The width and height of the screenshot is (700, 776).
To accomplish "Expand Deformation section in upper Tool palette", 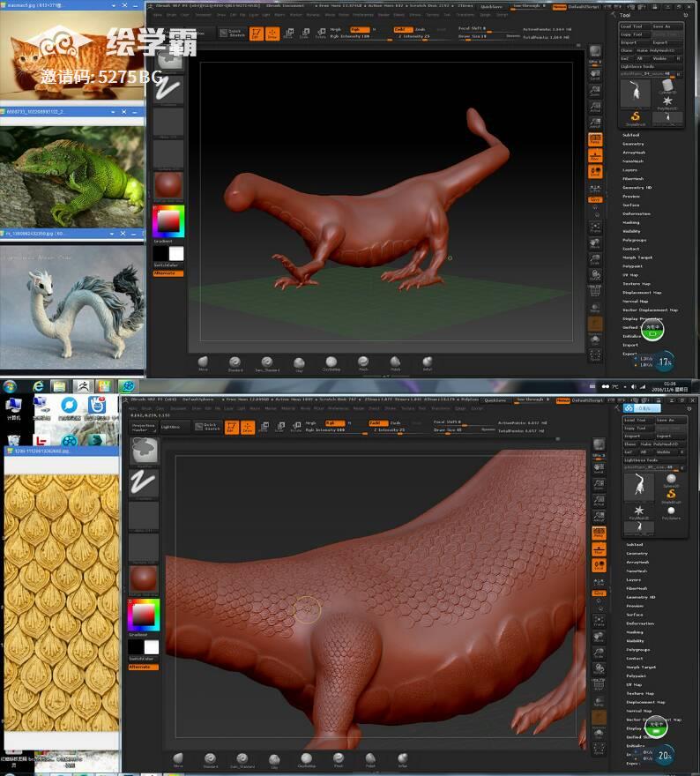I will [x=637, y=213].
